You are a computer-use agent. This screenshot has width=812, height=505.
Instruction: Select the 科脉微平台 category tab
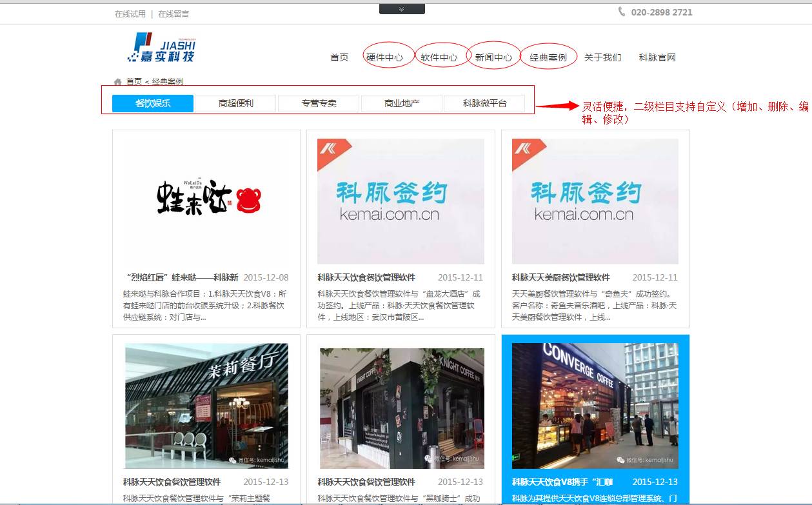pos(484,103)
